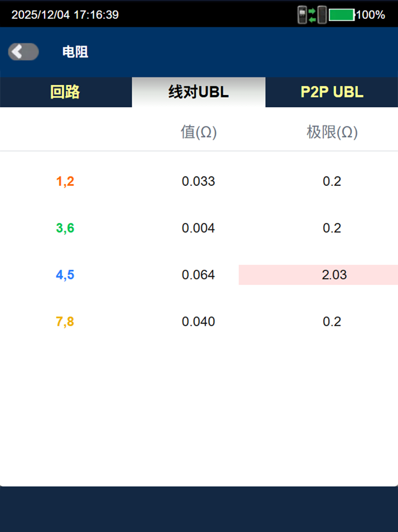Select the green pair label 3,6
The image size is (398, 532).
click(x=64, y=228)
